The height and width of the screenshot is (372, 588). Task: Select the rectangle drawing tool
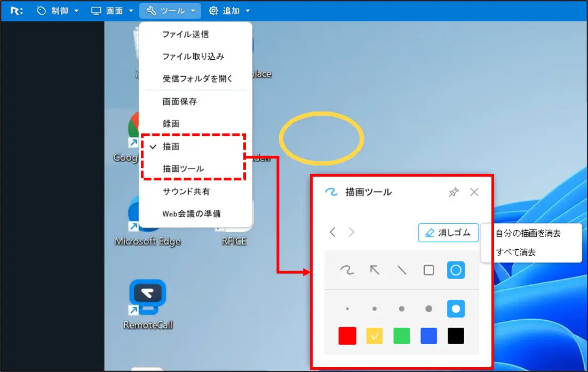coord(428,270)
